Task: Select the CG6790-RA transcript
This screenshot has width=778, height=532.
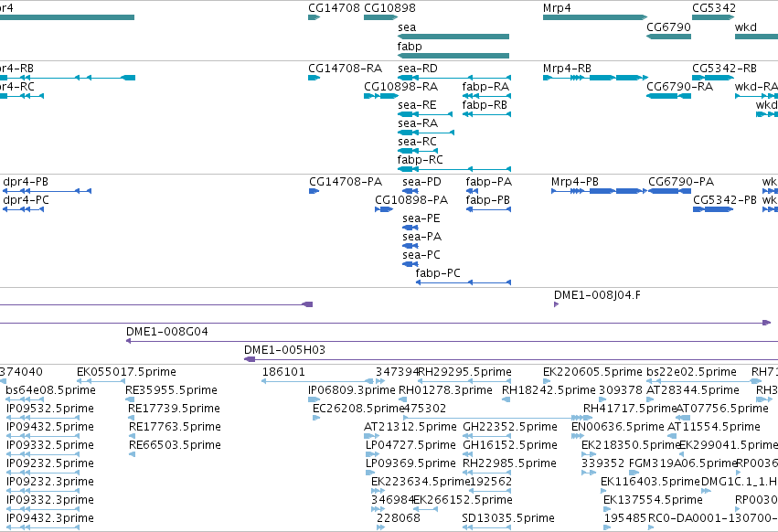Action: [x=668, y=96]
